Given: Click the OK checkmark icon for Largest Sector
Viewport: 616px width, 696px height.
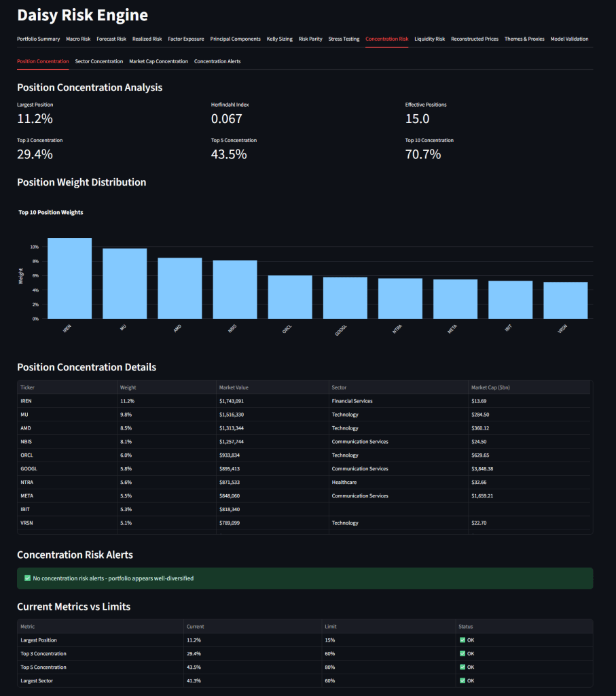Looking at the screenshot, I should coord(463,680).
